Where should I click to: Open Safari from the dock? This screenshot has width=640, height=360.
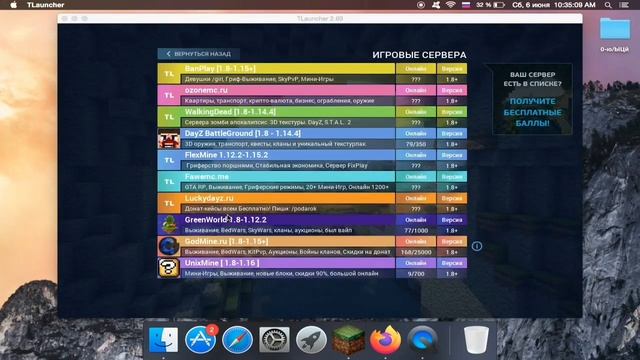[x=237, y=340]
